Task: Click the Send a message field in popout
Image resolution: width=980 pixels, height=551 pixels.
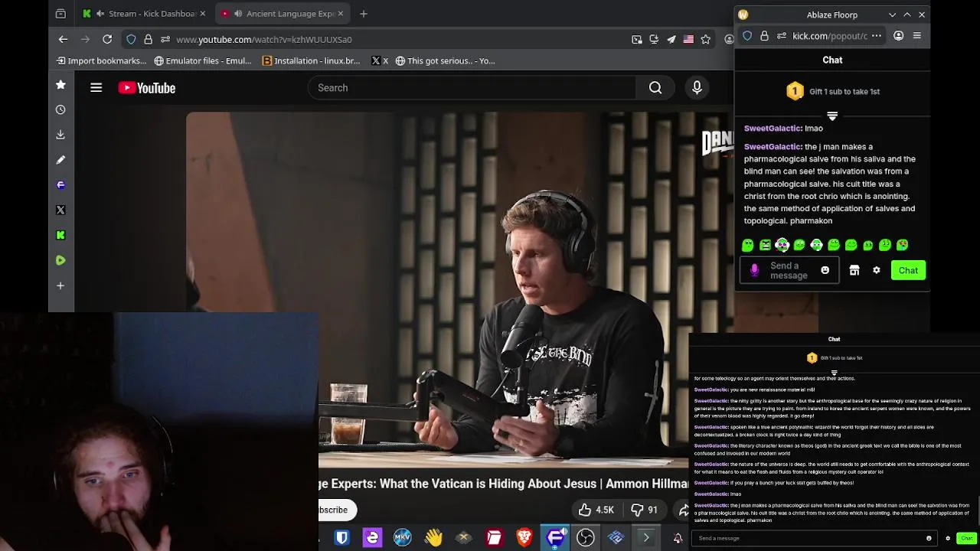Action: [x=789, y=270]
